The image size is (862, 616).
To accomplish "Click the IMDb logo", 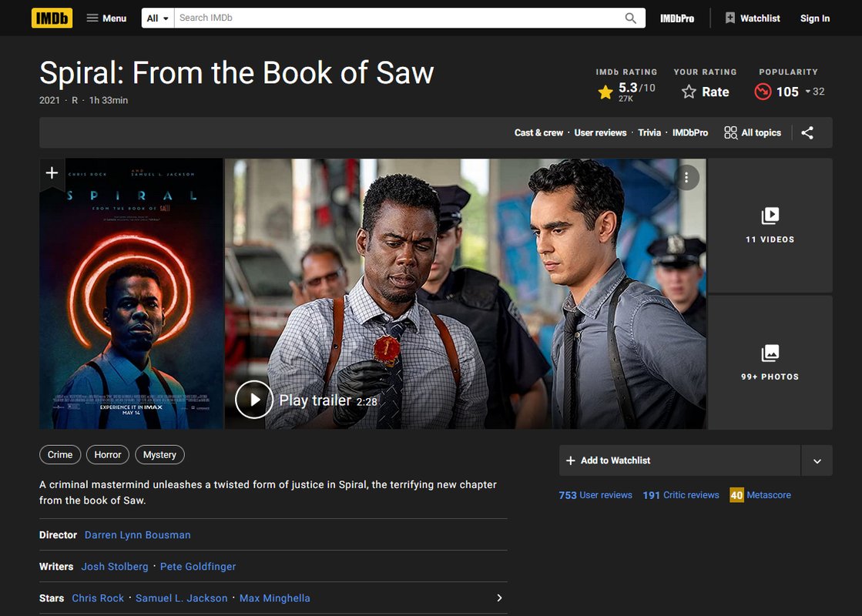I will [x=52, y=18].
